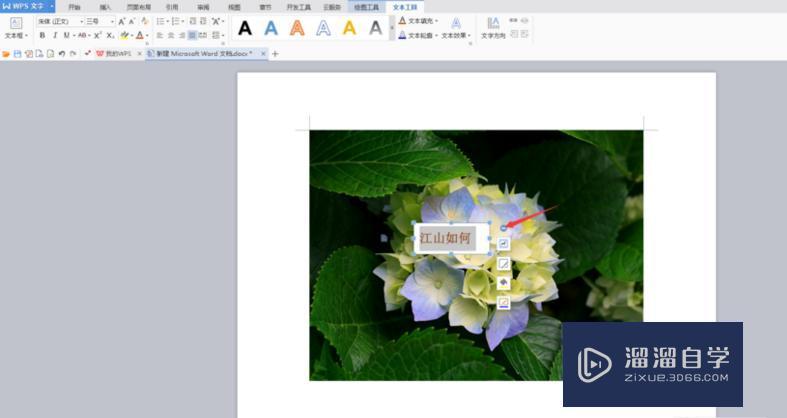Close the 我的WPS tab
The height and width of the screenshot is (418, 787).
tap(140, 54)
